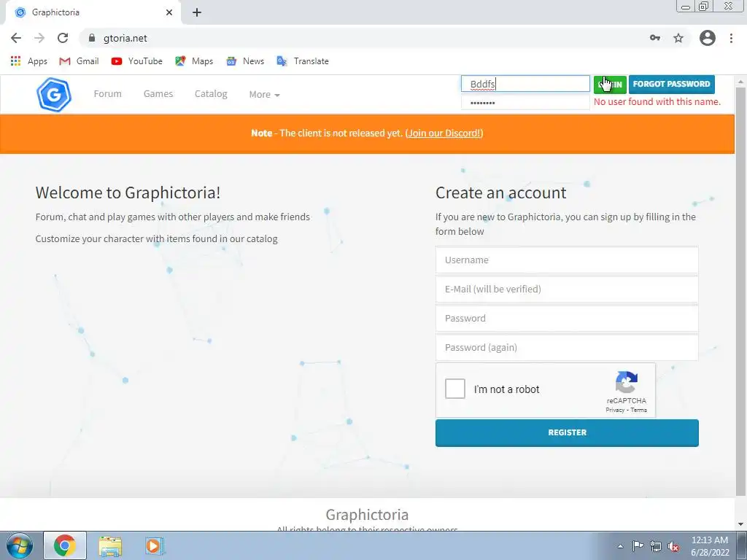
Task: Select the Graphictoria browser tab
Action: [93, 12]
